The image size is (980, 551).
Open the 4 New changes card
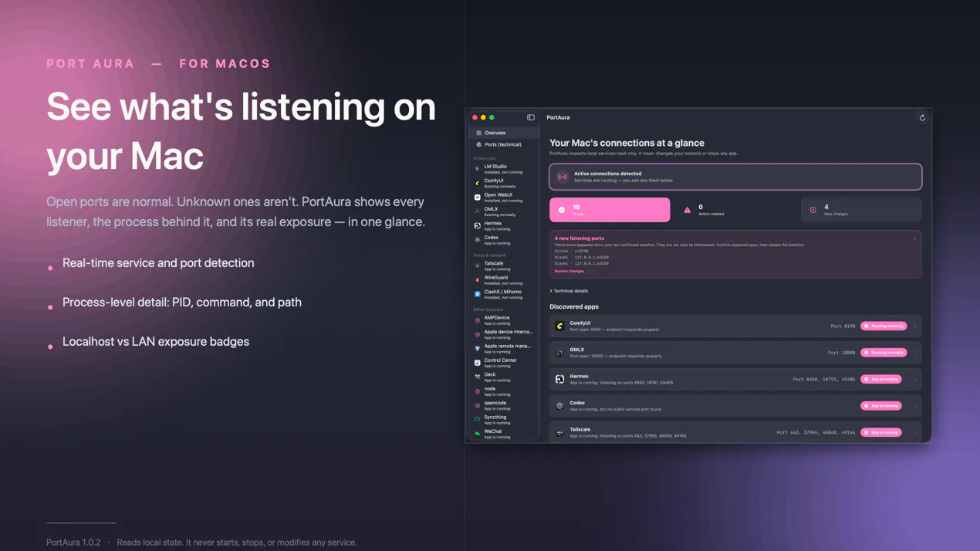click(x=861, y=210)
